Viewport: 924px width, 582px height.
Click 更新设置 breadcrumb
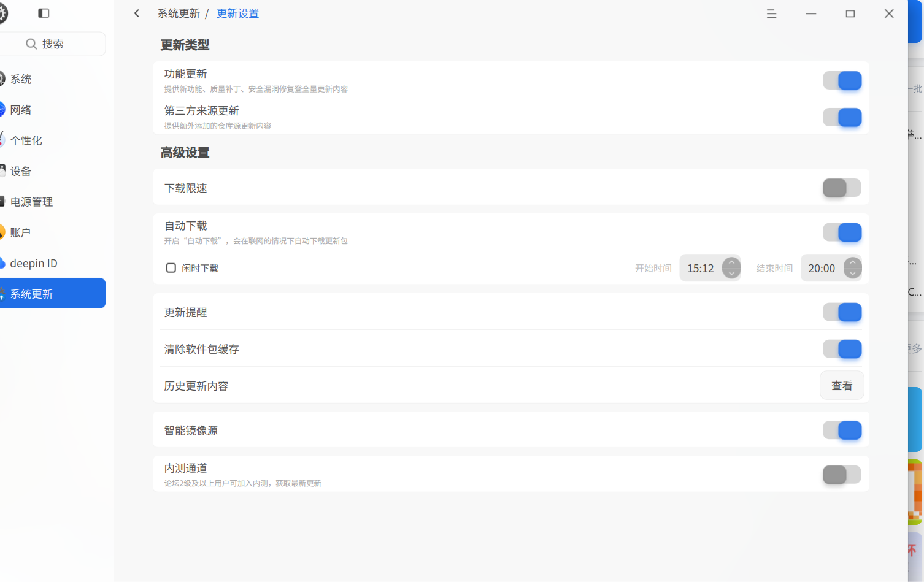(x=237, y=13)
